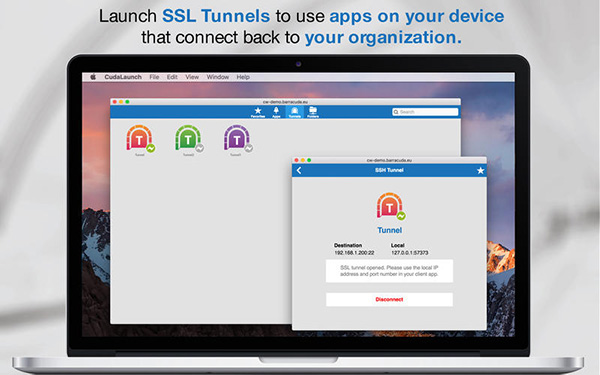Switch to the Apps toolbar icon
Screen dimensions: 600x375
coord(276,112)
